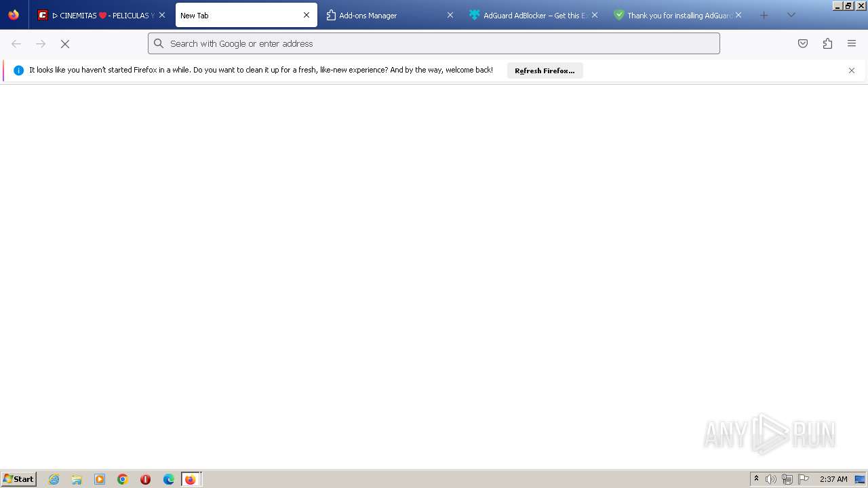This screenshot has height=488, width=868.
Task: Click the search magnifier icon in address bar
Action: tap(159, 43)
